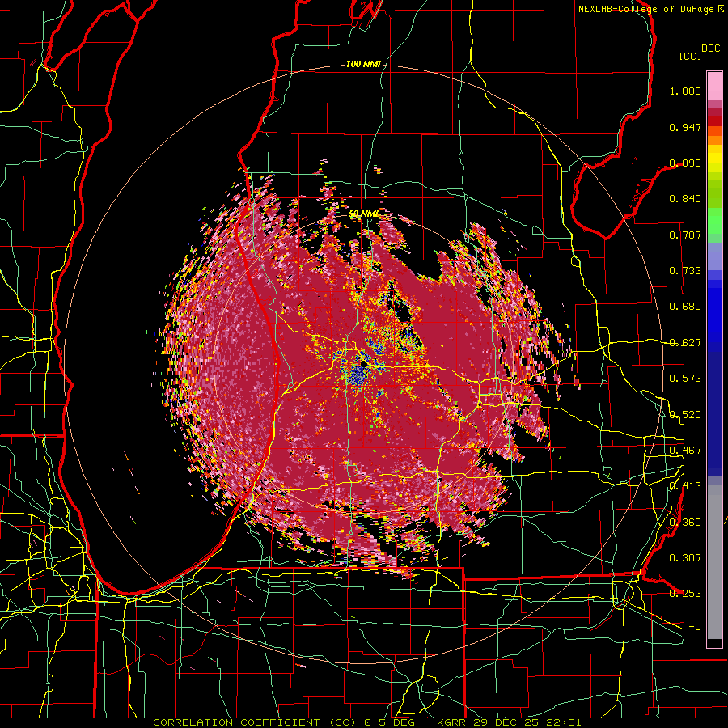This screenshot has height=728, width=728.
Task: Click the light pink color bar segment at 1.000
Action: 714,87
